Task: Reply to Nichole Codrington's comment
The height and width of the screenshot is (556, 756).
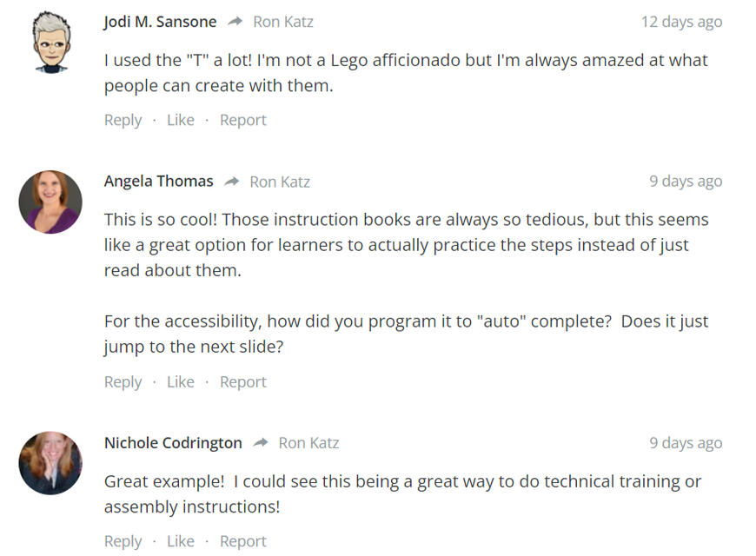Action: pos(123,541)
